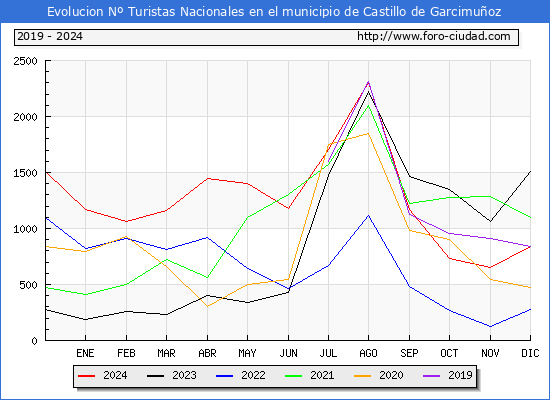Select the 2020 legend label
The width and height of the screenshot is (550, 400).
(x=391, y=375)
